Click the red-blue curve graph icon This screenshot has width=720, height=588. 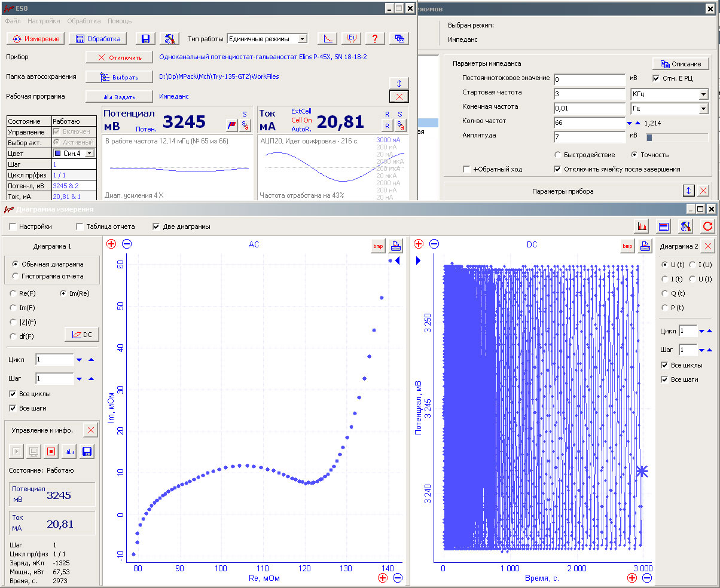point(327,39)
